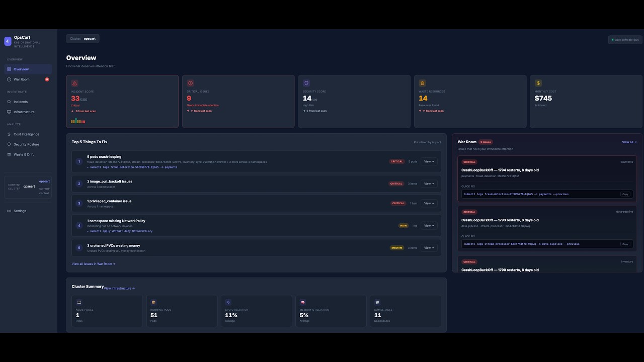Click the Node Pools monitor icon

(79, 302)
